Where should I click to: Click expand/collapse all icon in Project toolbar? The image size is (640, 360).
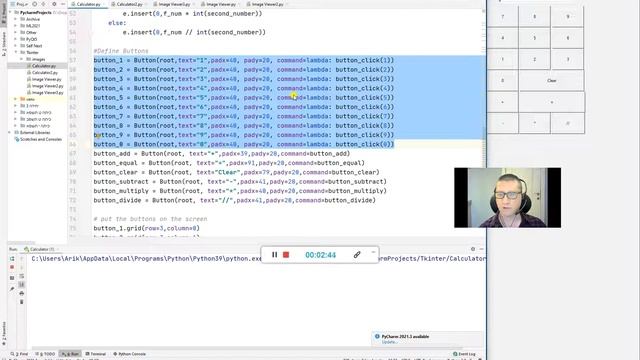(x=43, y=4)
